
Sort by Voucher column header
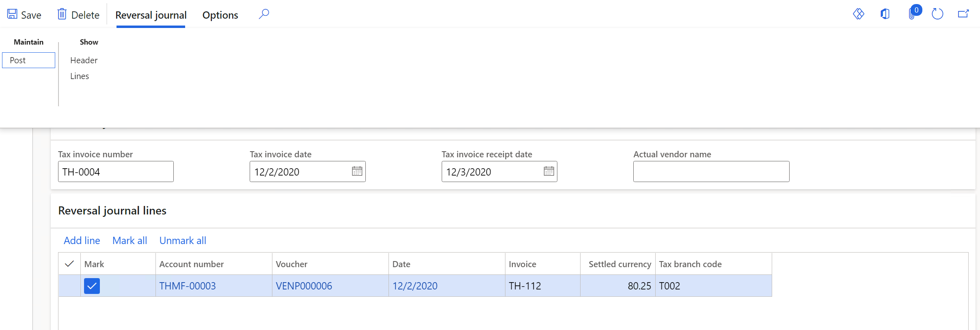point(330,264)
